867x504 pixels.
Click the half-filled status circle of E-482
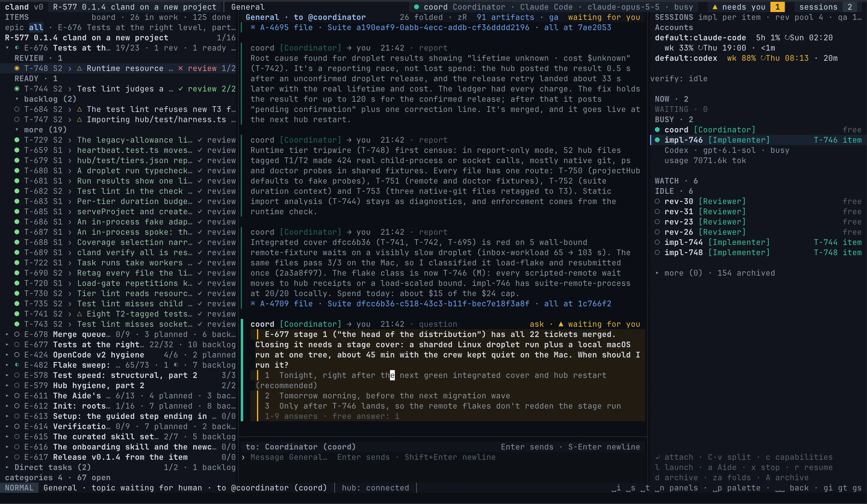[x=17, y=365]
